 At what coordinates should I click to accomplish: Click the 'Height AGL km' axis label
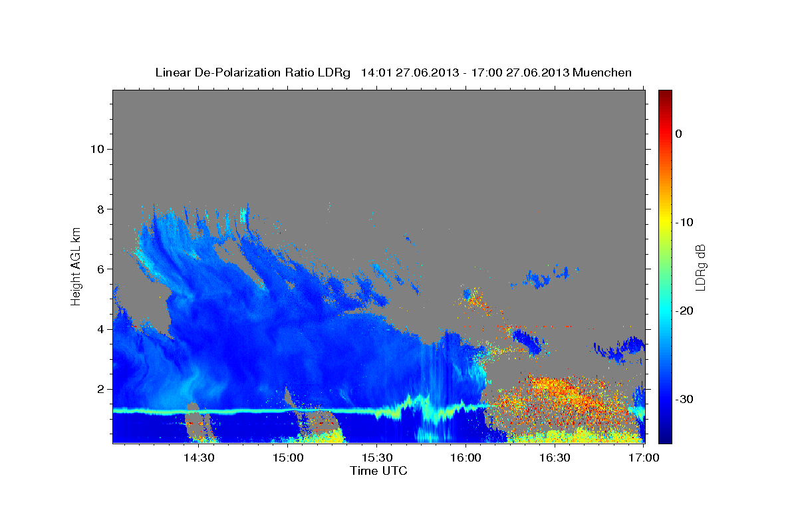point(76,266)
